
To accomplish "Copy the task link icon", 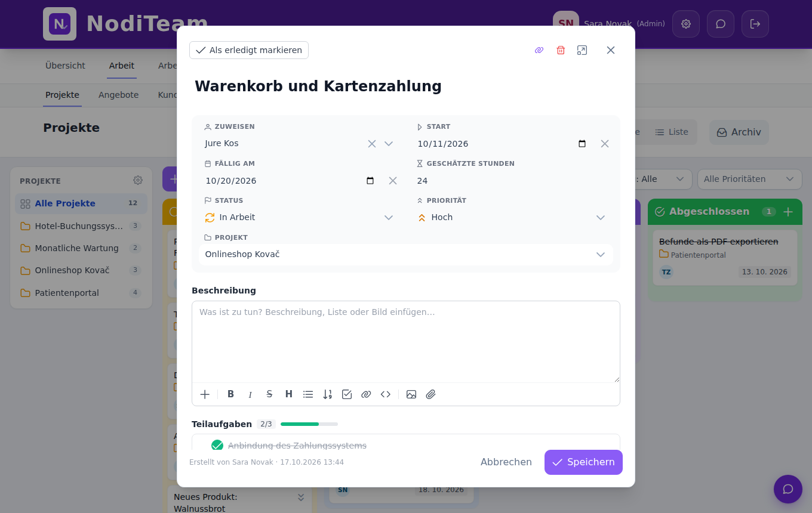I will (x=539, y=50).
